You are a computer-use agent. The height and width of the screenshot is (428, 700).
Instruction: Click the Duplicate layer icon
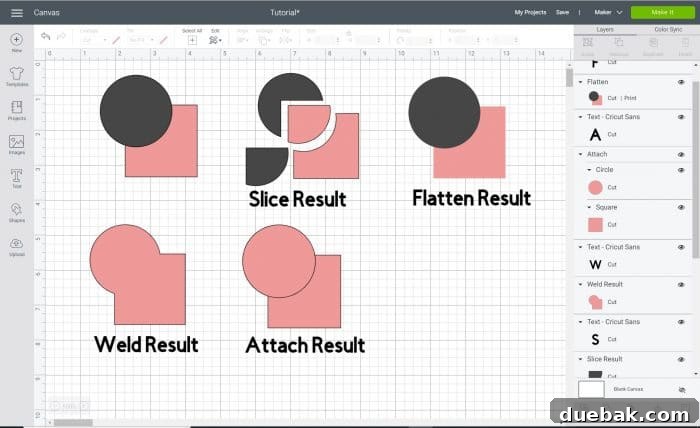[653, 42]
